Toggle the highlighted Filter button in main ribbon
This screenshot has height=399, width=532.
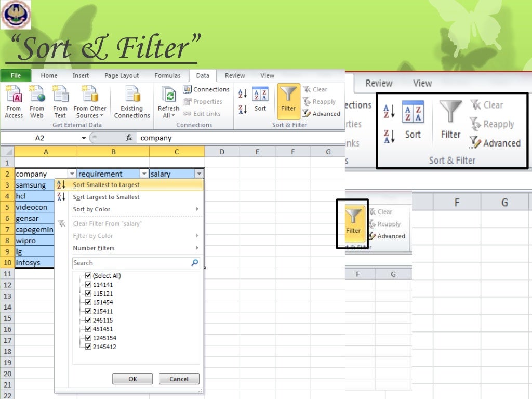(288, 101)
